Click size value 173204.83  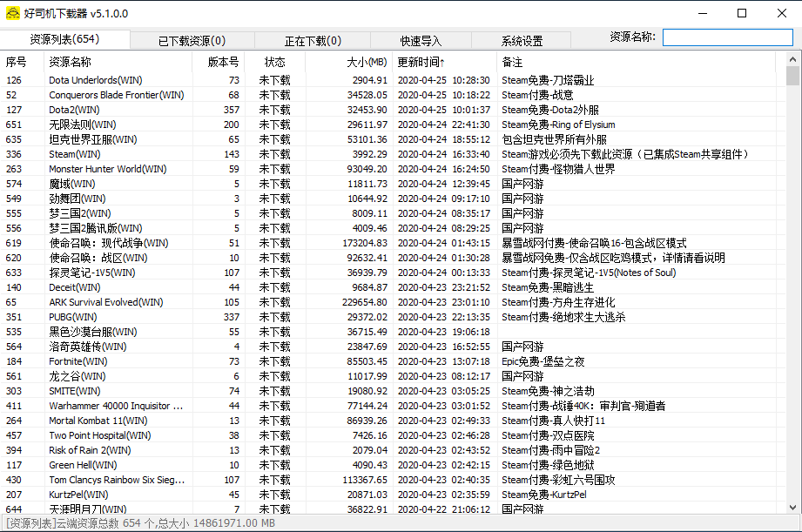(x=365, y=244)
